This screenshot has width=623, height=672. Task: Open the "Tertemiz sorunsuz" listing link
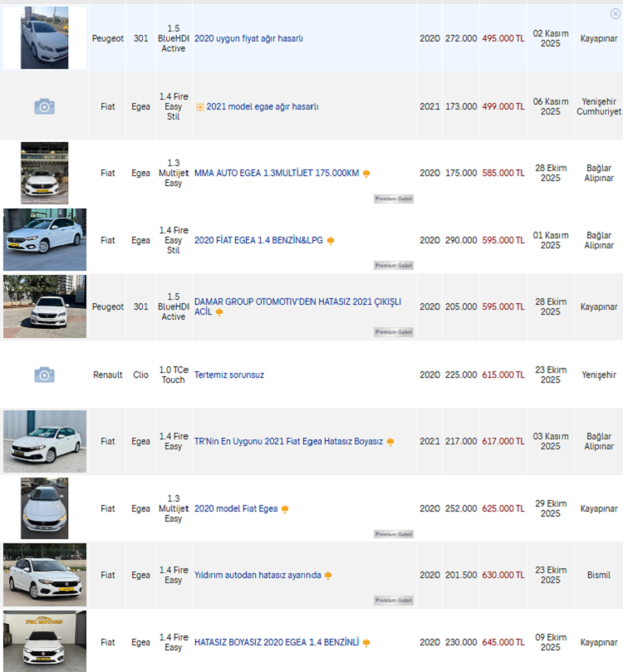[229, 375]
